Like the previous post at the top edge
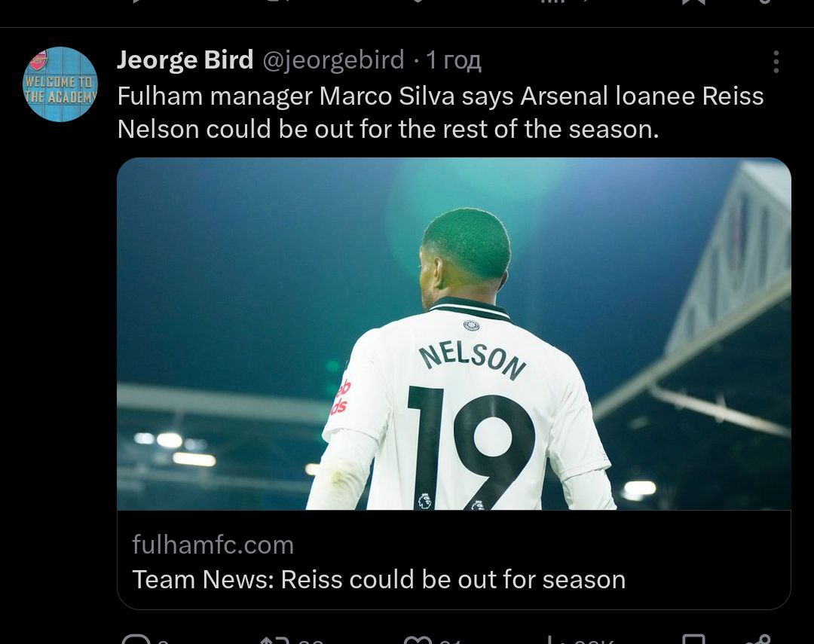 point(415,2)
